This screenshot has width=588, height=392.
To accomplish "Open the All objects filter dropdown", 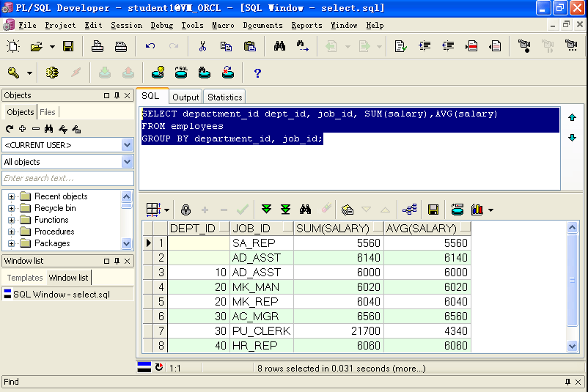I will click(127, 162).
